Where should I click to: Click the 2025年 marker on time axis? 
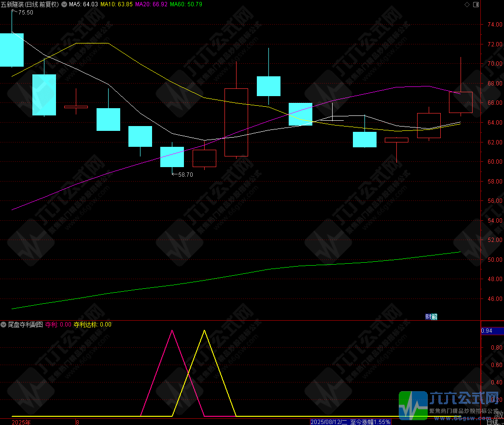point(21,422)
